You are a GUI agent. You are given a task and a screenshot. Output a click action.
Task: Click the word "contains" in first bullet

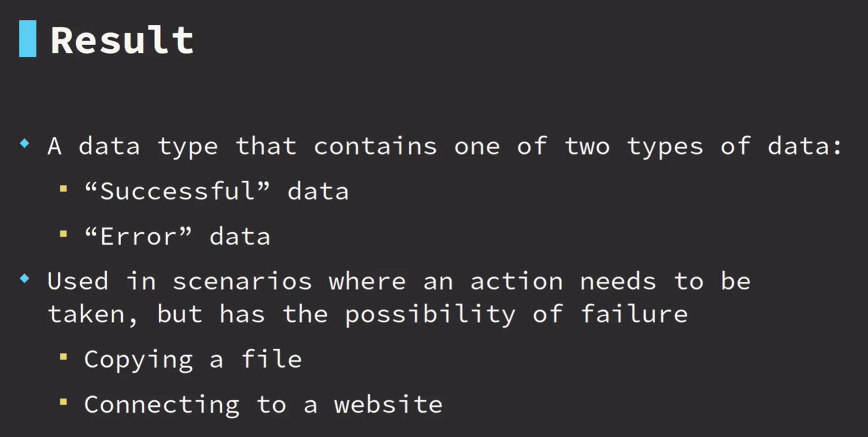point(375,147)
